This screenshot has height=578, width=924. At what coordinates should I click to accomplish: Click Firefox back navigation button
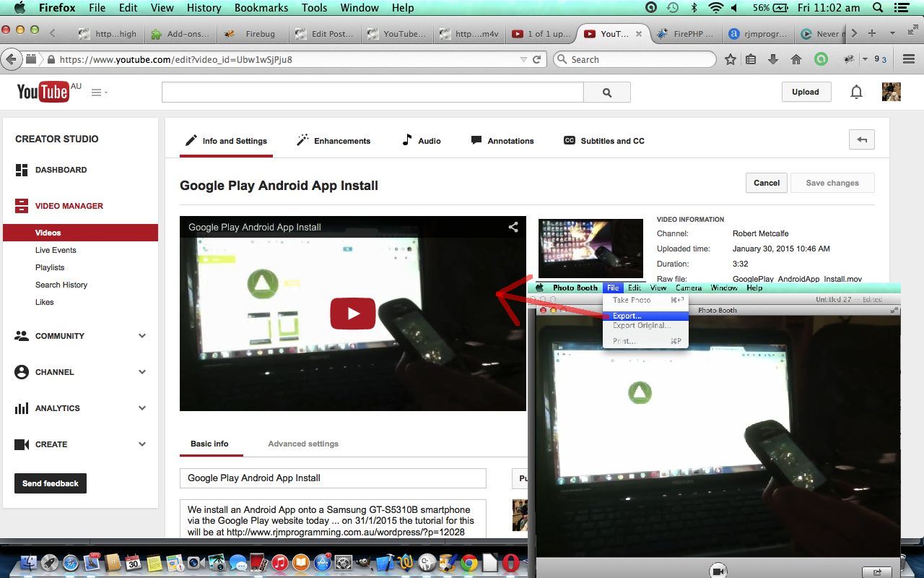[12, 59]
